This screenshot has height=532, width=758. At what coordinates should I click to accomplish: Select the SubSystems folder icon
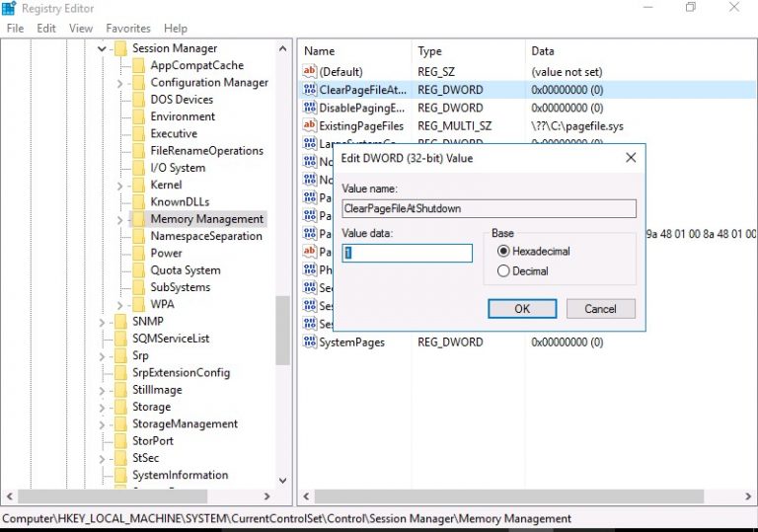pos(139,288)
